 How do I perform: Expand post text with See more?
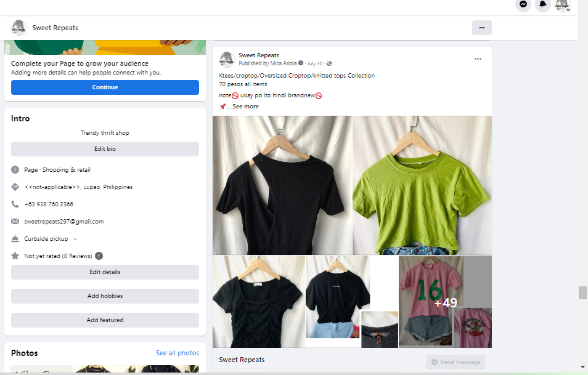pos(246,107)
